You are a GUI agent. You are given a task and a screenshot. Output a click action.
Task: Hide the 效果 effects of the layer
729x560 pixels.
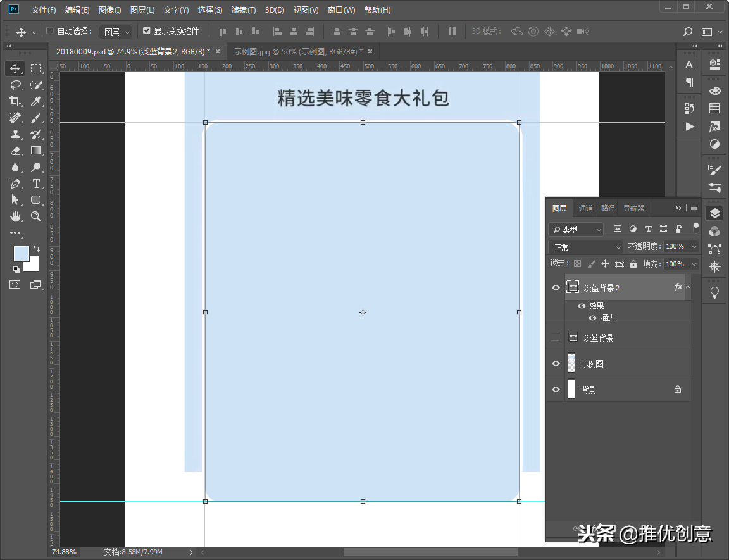click(582, 306)
